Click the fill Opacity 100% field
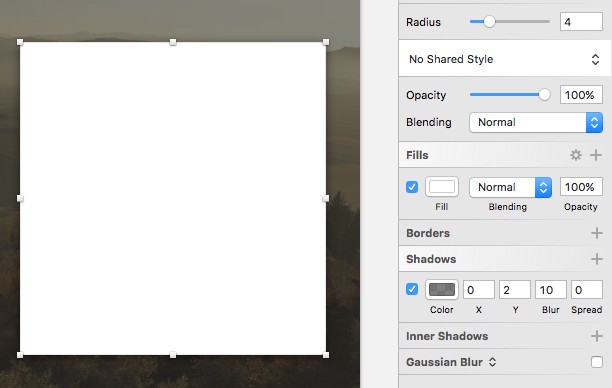 [581, 187]
